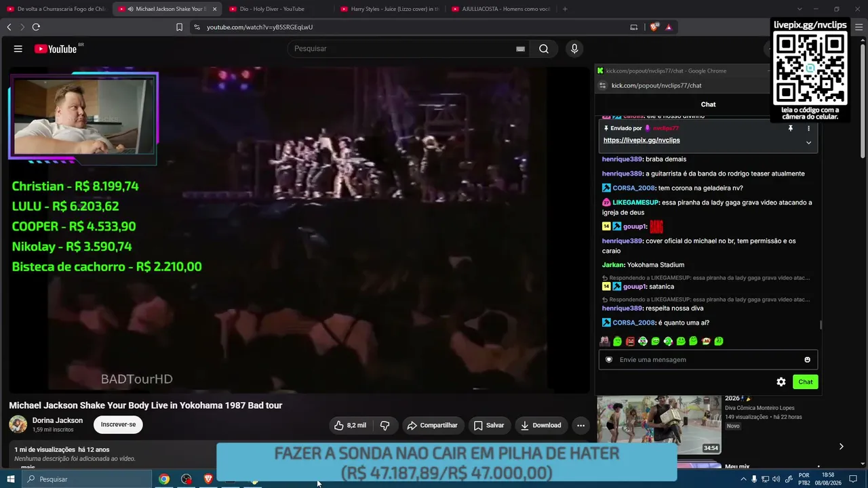868x488 pixels.
Task: Show hidden system tray icons
Action: point(744,479)
